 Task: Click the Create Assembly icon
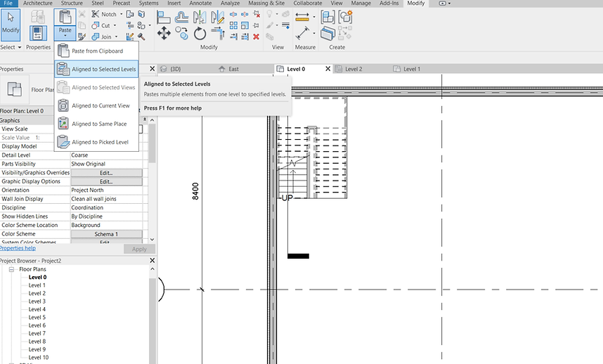[x=328, y=17]
